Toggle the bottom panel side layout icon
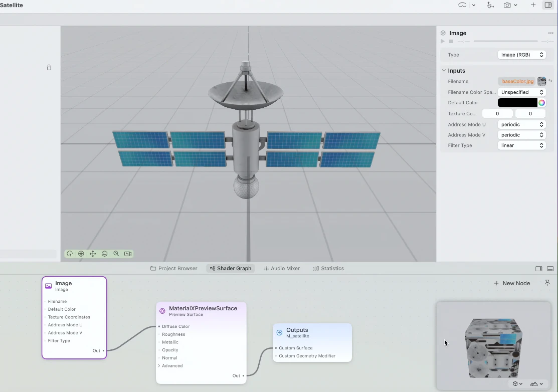558x392 pixels. (x=539, y=269)
